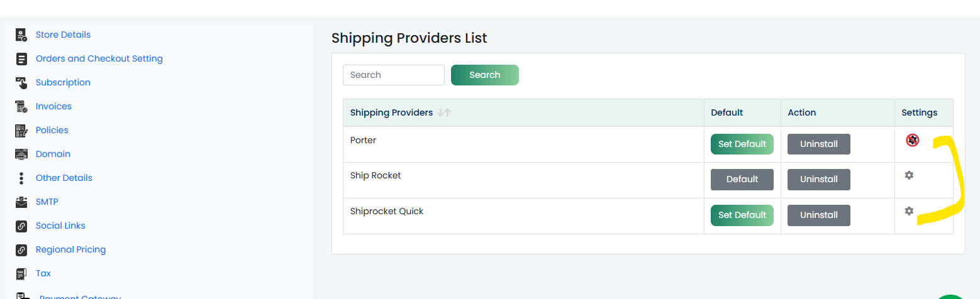Screen dimensions: 980x299
Task: Click the Store Details sidebar icon
Action: (21, 35)
